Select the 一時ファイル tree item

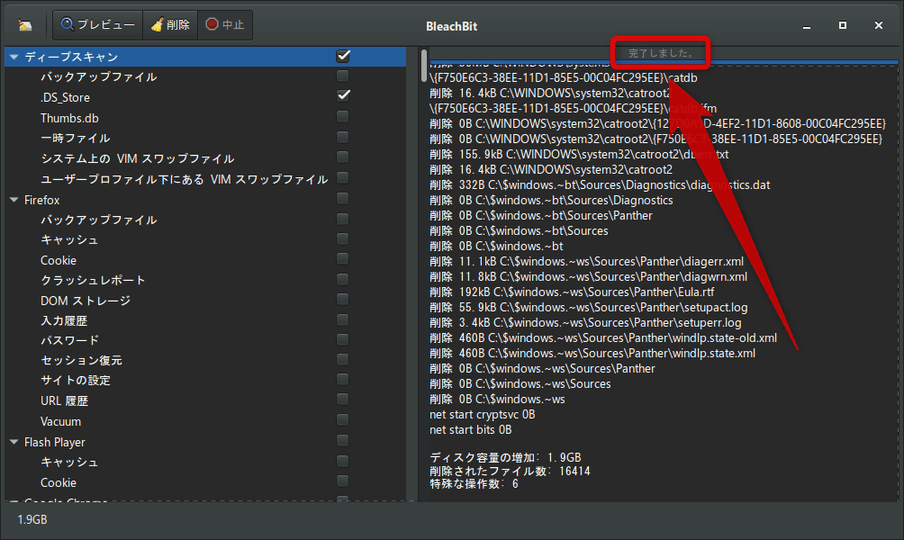coord(75,138)
